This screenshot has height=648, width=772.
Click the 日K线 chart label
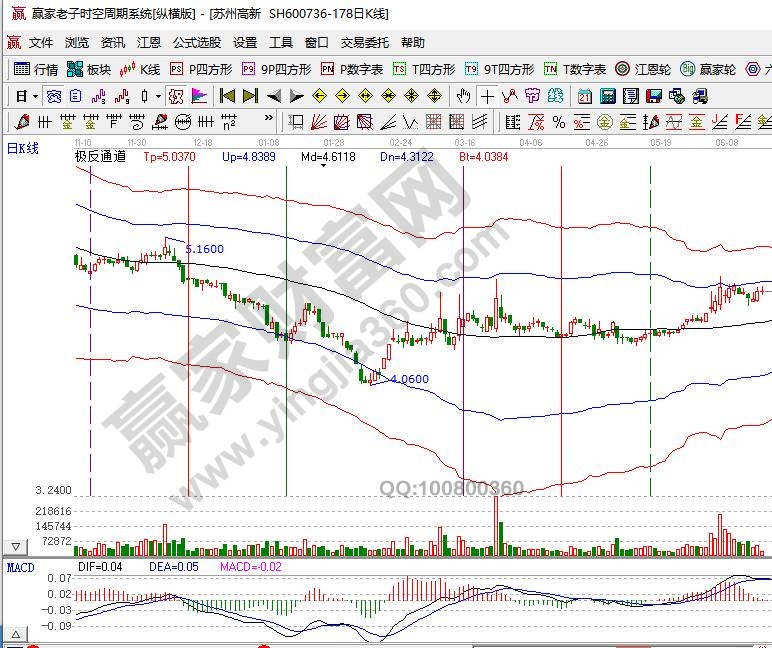23,148
